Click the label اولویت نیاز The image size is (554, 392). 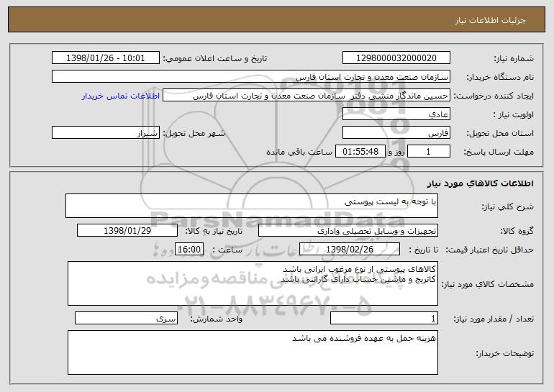coord(514,114)
